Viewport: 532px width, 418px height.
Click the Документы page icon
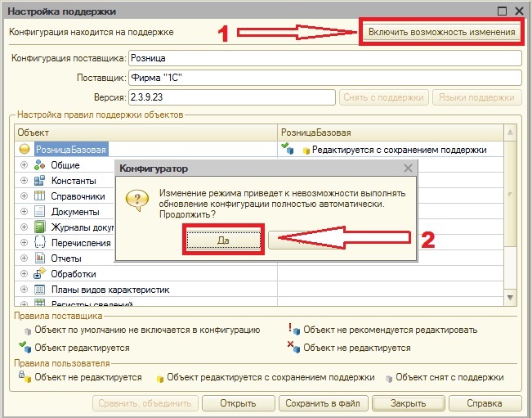point(40,212)
